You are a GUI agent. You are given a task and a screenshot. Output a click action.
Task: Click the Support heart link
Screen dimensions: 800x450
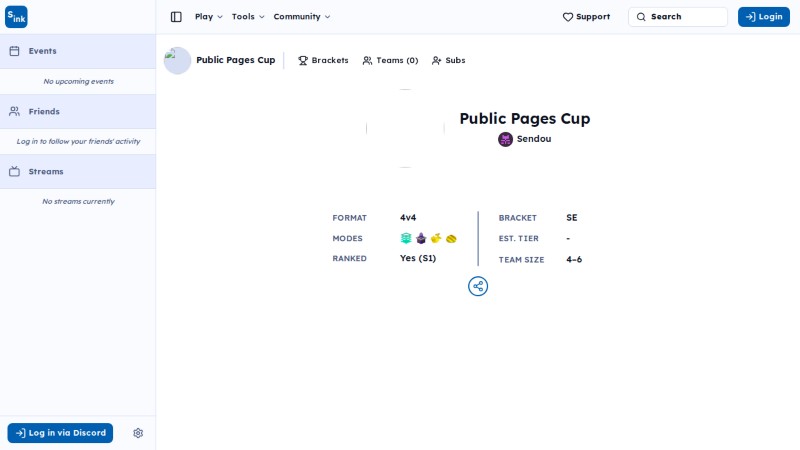[x=586, y=17]
